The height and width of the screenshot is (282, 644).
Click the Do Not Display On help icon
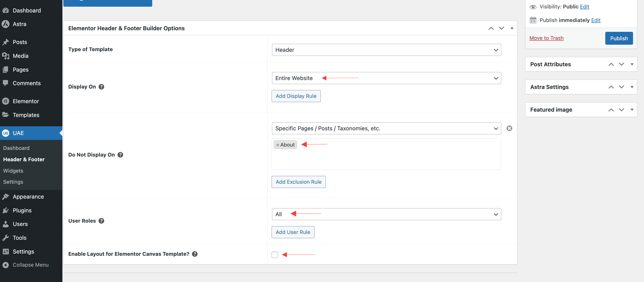tap(120, 155)
